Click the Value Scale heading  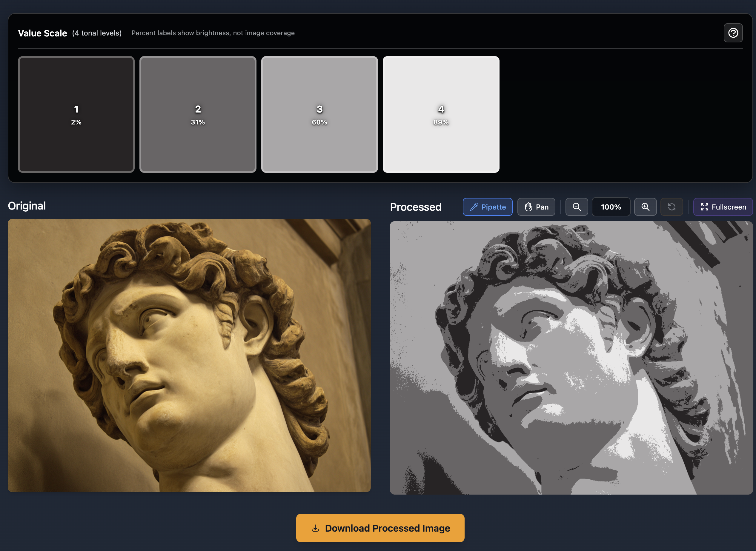(x=42, y=33)
